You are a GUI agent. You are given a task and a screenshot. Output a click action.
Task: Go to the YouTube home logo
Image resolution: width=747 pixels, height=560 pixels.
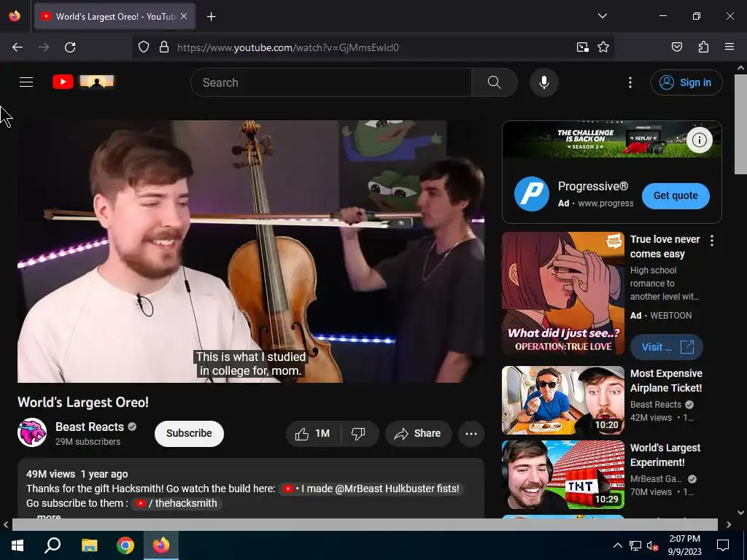coord(83,82)
